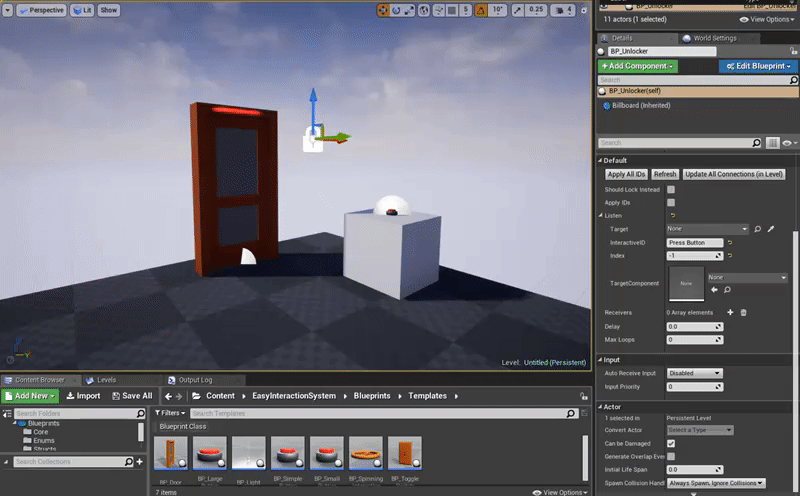Toggle world/local coordinate system globe icon
800x496 pixels.
pyautogui.click(x=424, y=10)
